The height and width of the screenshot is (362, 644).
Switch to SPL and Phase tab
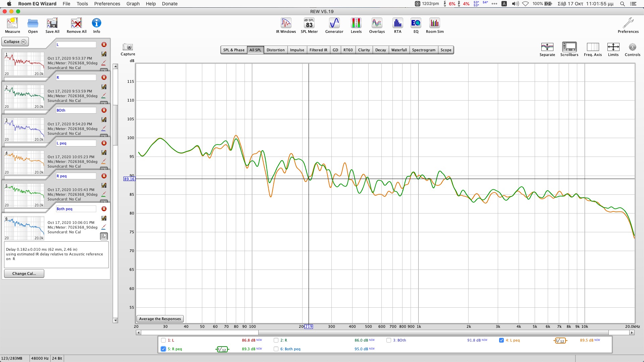pyautogui.click(x=233, y=50)
